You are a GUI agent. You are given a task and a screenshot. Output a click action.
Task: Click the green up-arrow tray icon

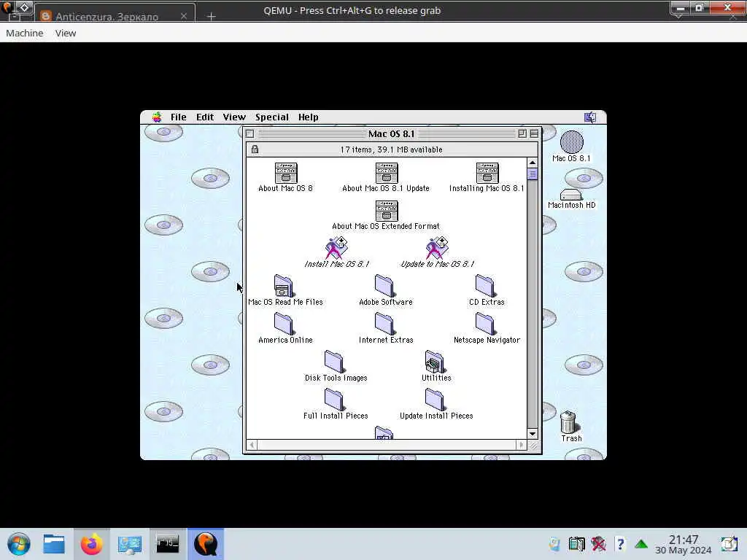pyautogui.click(x=641, y=544)
